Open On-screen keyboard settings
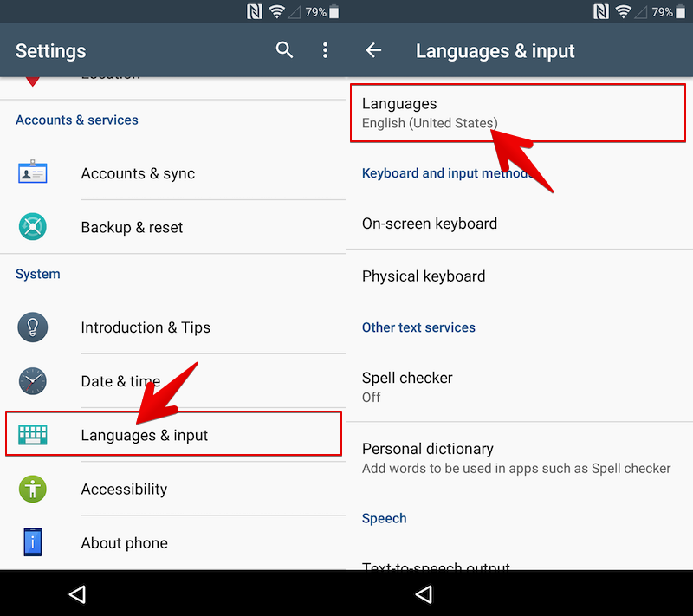Image resolution: width=693 pixels, height=616 pixels. click(x=520, y=224)
